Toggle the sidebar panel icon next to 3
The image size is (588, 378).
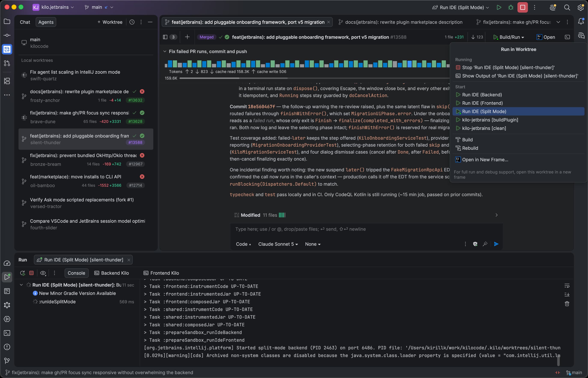[x=165, y=37]
